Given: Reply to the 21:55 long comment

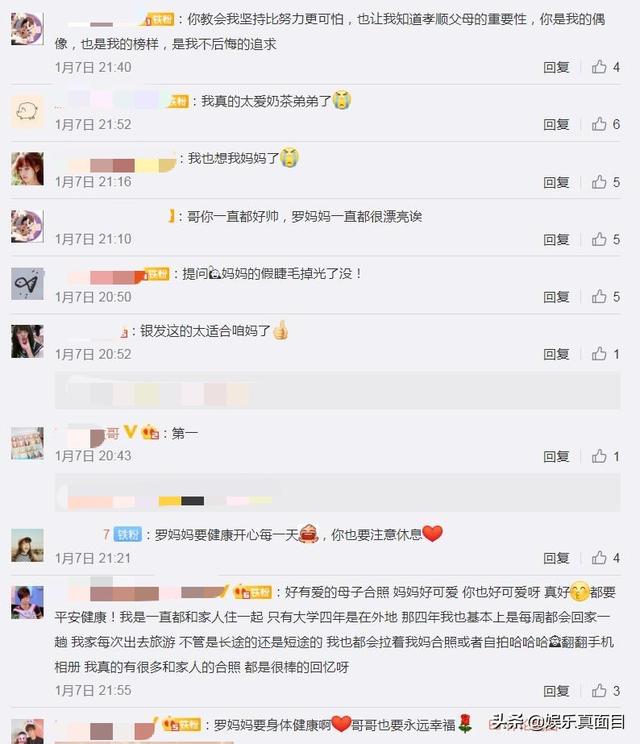Looking at the screenshot, I should (556, 691).
